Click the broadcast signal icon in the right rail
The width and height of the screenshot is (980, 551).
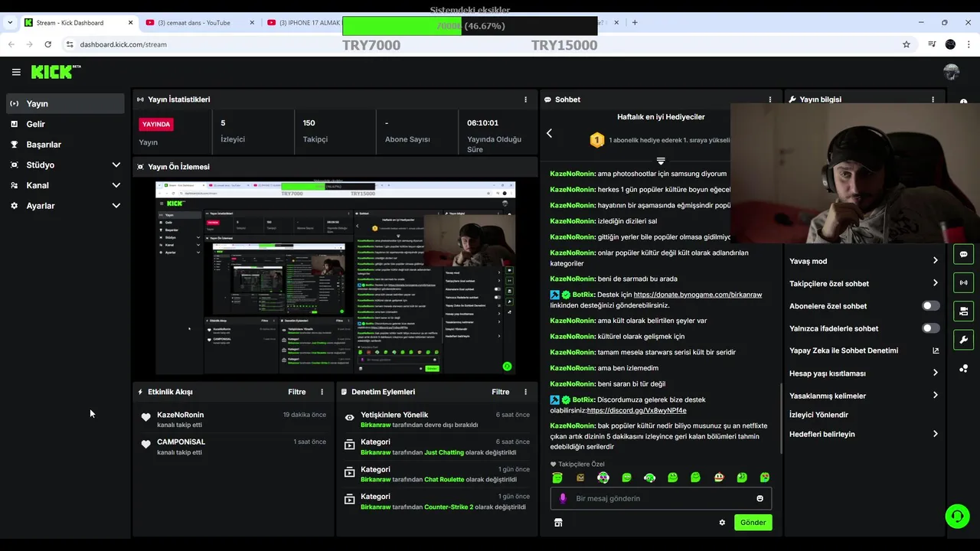click(x=963, y=282)
